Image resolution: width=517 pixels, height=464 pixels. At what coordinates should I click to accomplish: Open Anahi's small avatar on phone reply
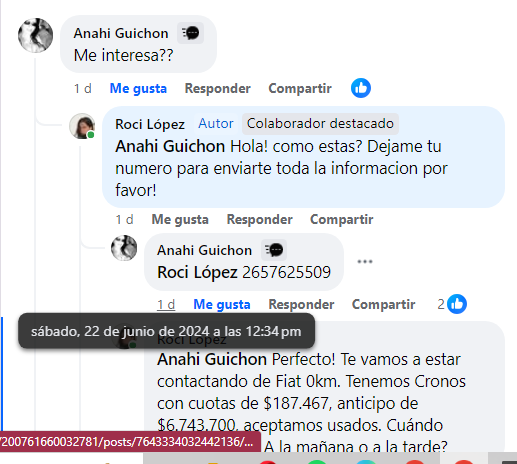pos(124,248)
